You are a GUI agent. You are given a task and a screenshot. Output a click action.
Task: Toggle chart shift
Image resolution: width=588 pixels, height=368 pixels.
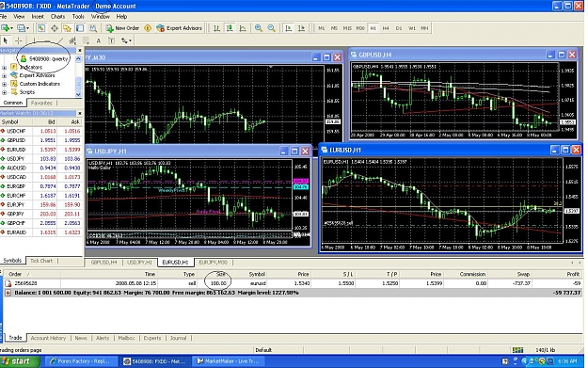[301, 28]
